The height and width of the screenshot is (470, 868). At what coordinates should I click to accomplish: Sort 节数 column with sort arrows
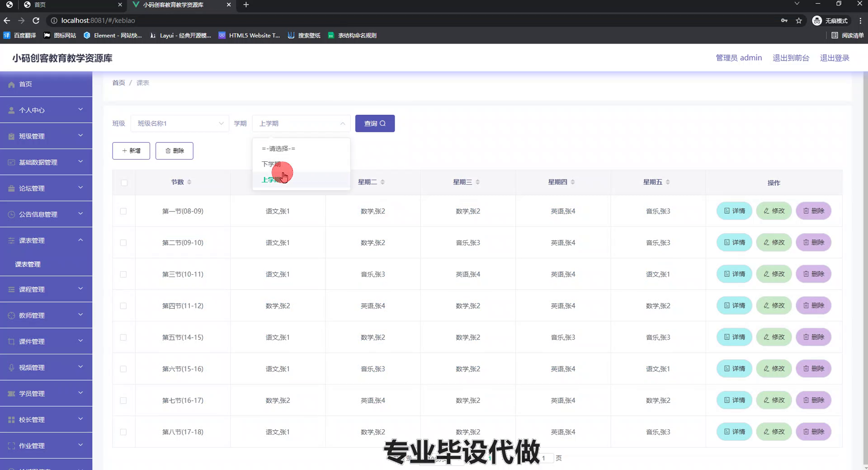click(189, 182)
